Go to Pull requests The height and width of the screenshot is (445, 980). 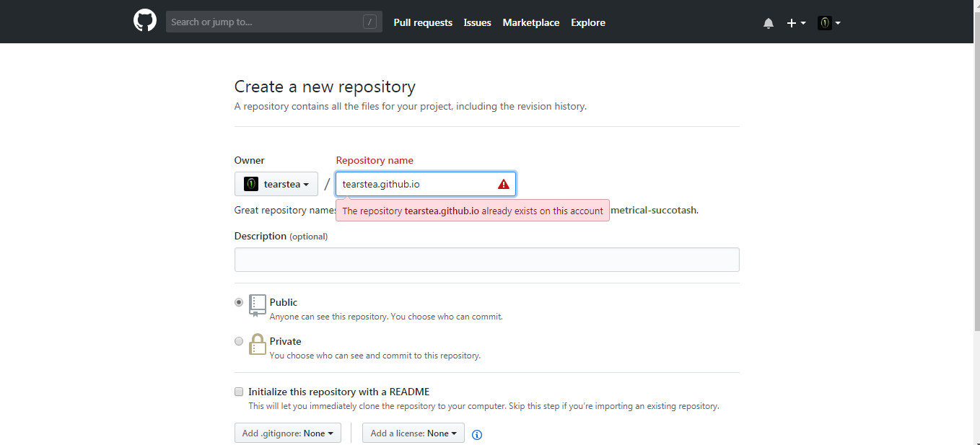(x=423, y=22)
